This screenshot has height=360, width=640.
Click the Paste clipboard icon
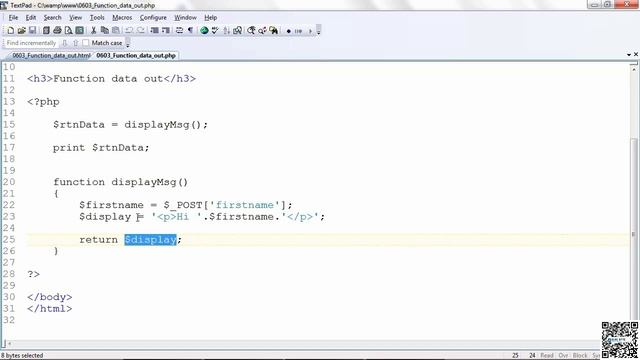(116, 31)
